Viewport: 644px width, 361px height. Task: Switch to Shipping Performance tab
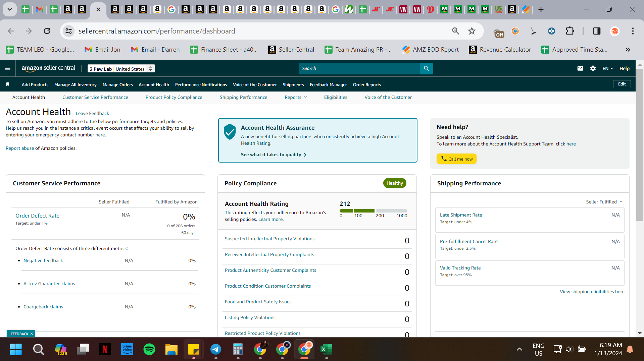243,97
